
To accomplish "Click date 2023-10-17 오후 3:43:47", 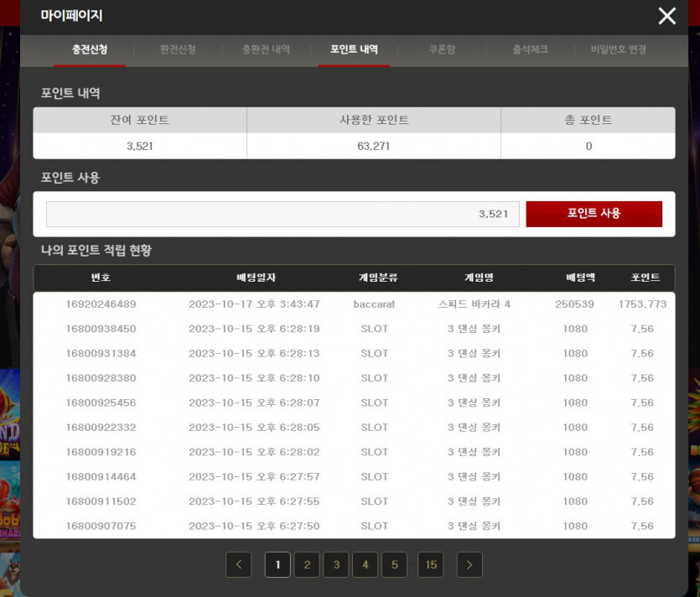I will [254, 304].
